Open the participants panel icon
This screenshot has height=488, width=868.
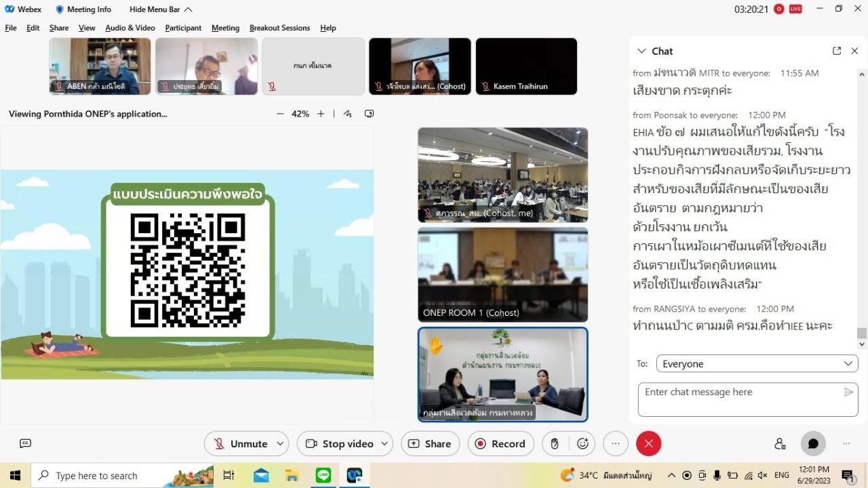tap(780, 444)
